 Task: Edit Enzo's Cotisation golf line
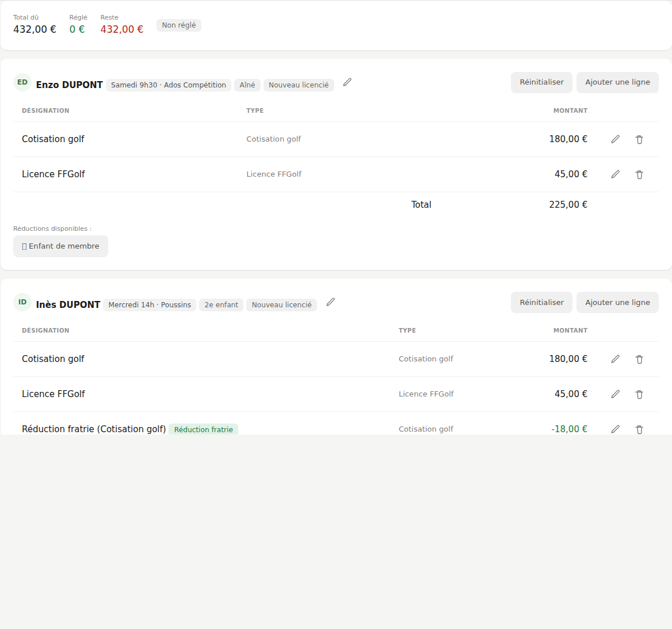[616, 139]
